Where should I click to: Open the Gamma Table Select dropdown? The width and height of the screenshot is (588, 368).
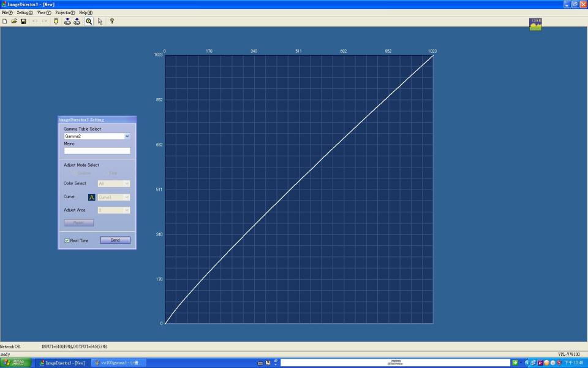click(x=97, y=136)
